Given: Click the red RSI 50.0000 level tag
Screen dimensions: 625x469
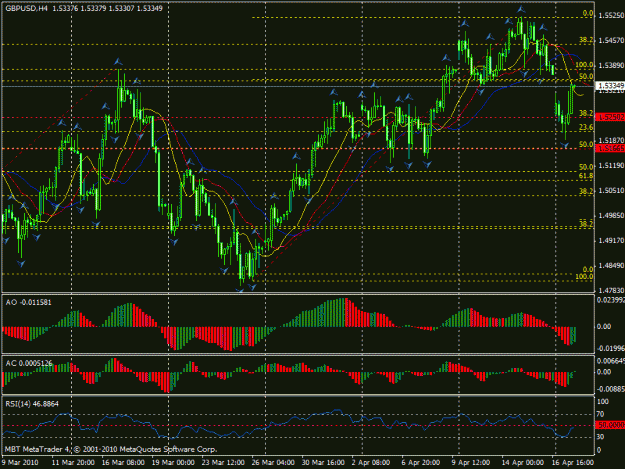Looking at the screenshot, I should (x=610, y=425).
